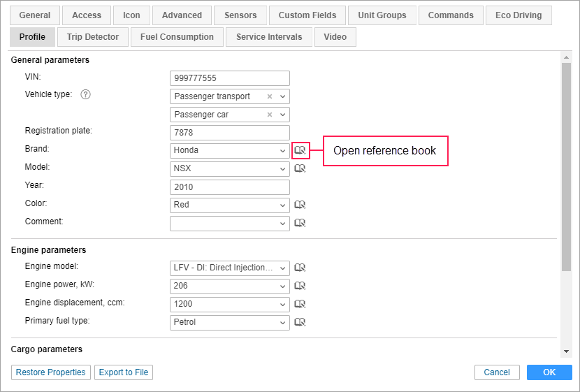
Task: Open reference book for Model
Action: coord(300,168)
